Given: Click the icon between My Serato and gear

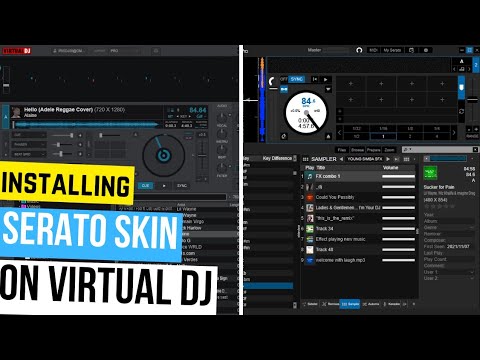Looking at the screenshot, I should [x=411, y=50].
